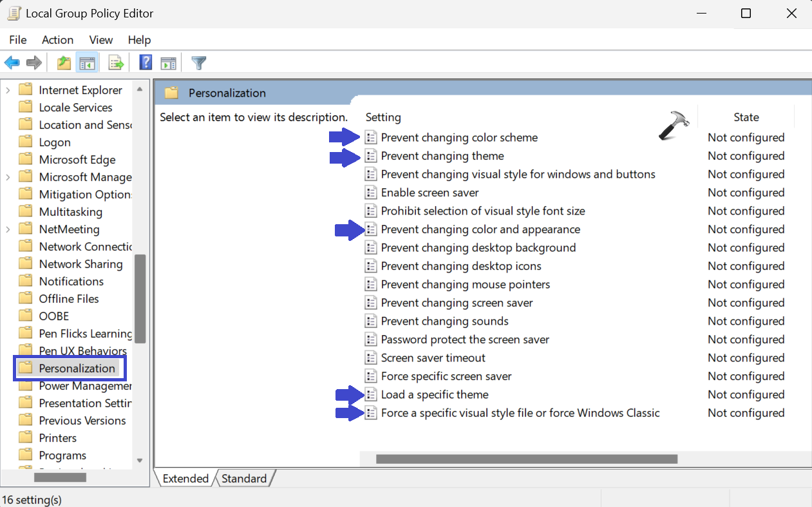The height and width of the screenshot is (507, 812).
Task: Select the Prevent changing desktop background policy
Action: [x=478, y=248]
